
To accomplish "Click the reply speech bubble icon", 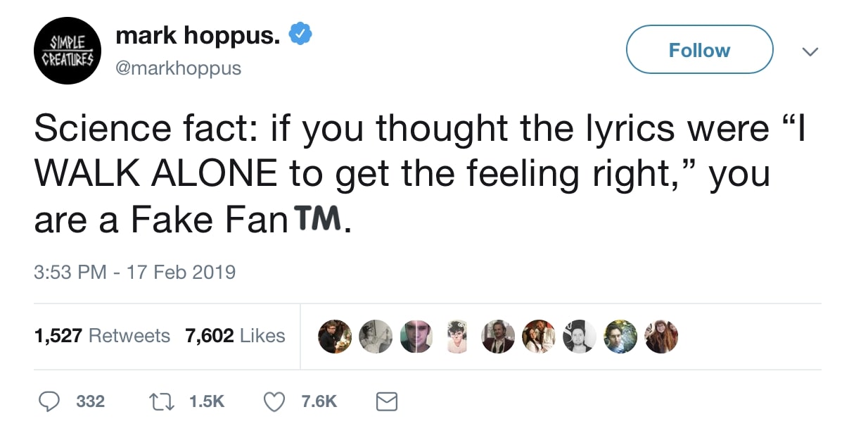I will pyautogui.click(x=49, y=401).
